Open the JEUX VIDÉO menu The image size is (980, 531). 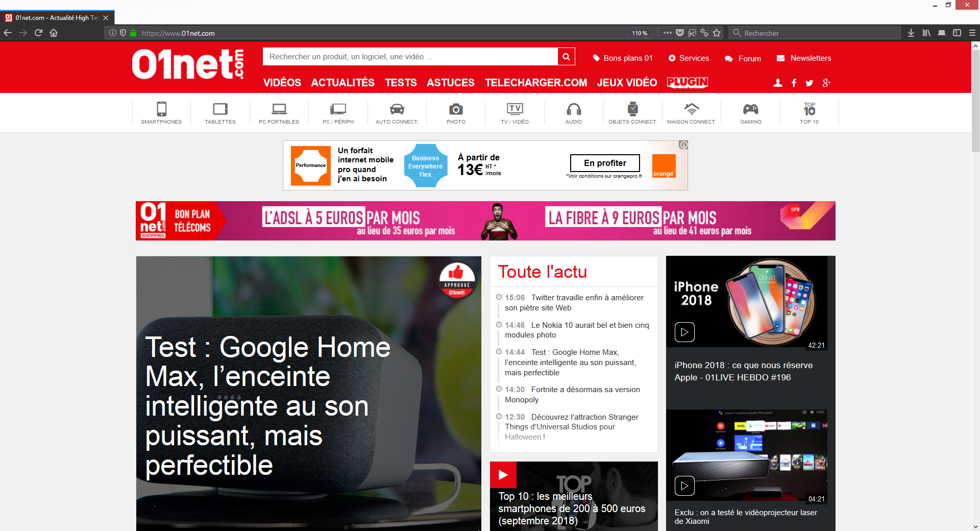(x=627, y=83)
